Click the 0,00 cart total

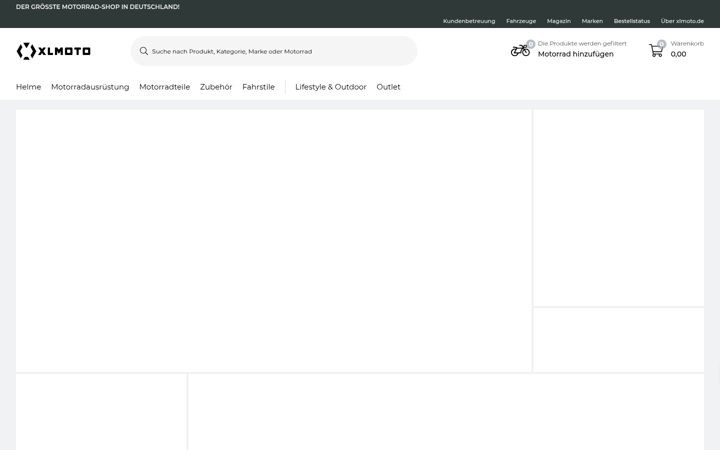tap(678, 54)
